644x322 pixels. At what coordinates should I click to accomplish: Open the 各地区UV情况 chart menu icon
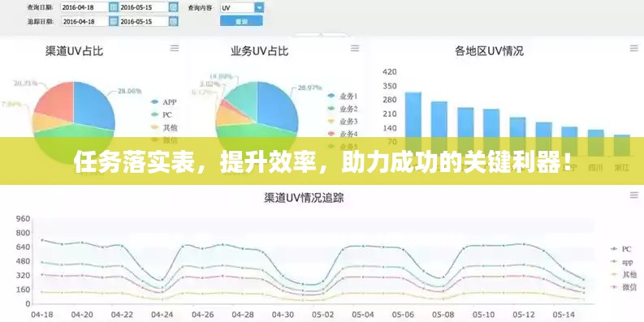634,49
